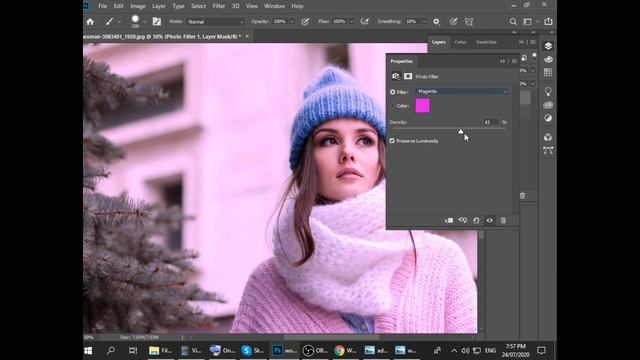Select the Filter radio button
The image size is (640, 360).
393,92
